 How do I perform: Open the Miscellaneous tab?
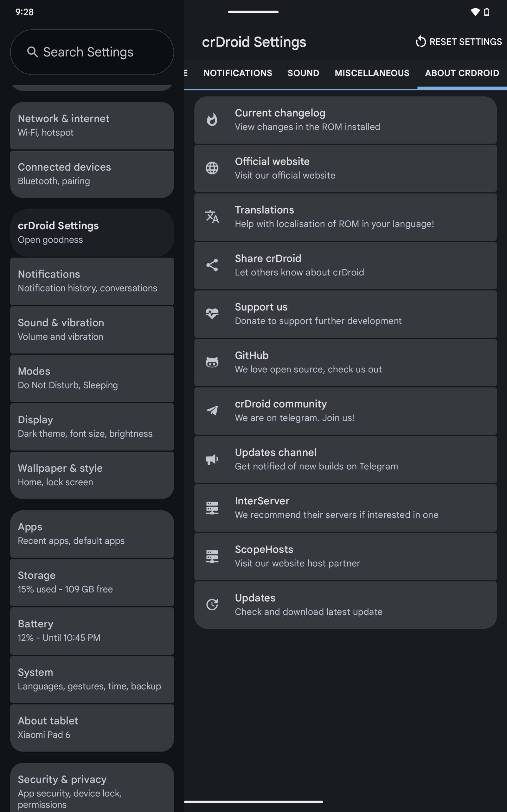pyautogui.click(x=372, y=73)
